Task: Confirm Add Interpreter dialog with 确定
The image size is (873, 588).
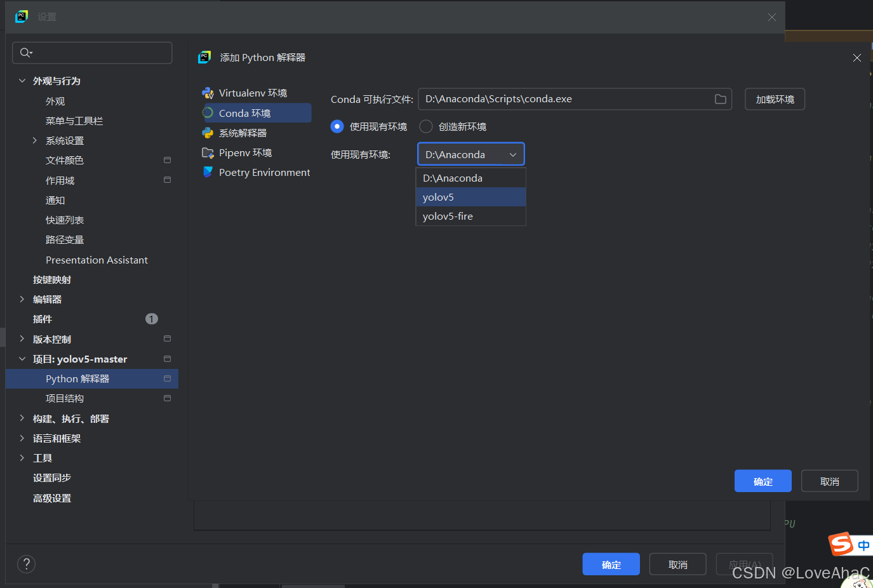Action: [x=763, y=481]
